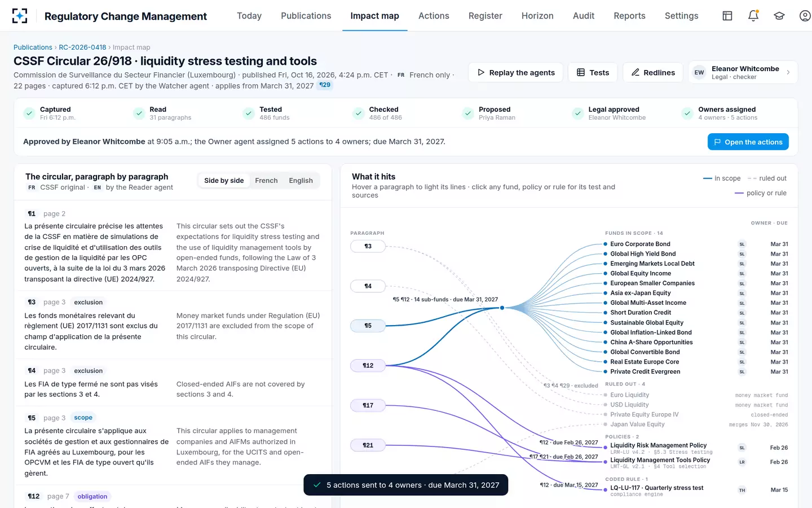Screen dimensions: 812x508
Task: Select the Side by side view
Action: point(224,181)
